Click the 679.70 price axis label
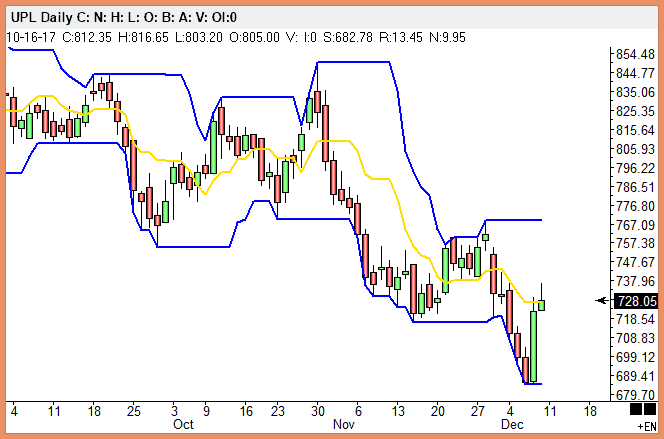664x439 pixels. click(x=636, y=394)
